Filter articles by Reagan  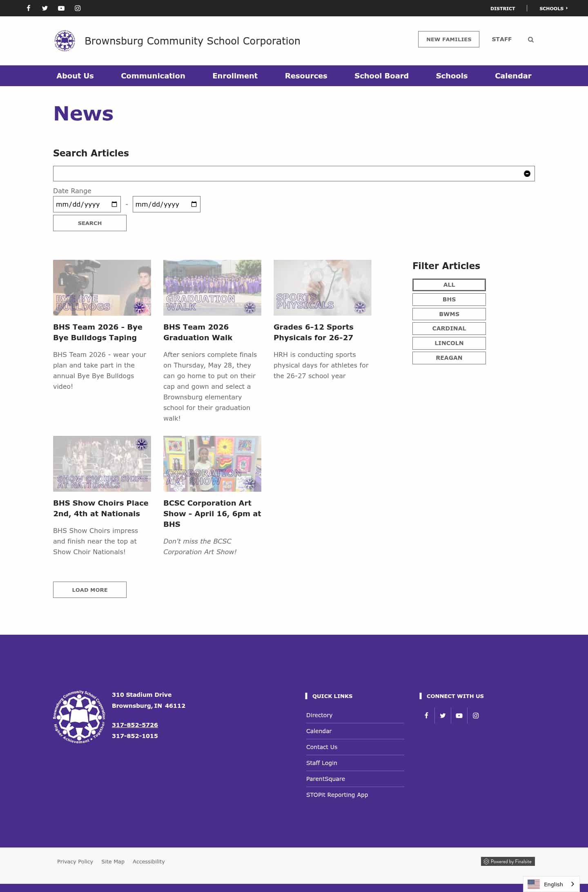pos(449,358)
